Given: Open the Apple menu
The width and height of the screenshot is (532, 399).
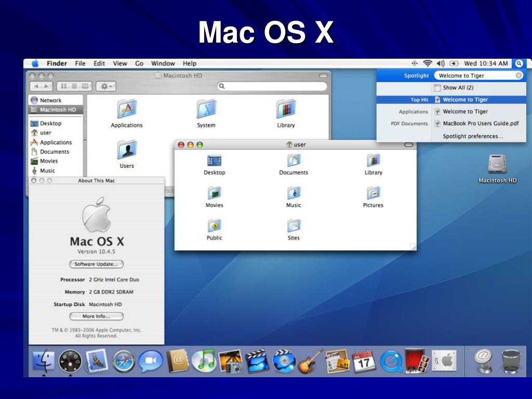Looking at the screenshot, I should pos(35,63).
